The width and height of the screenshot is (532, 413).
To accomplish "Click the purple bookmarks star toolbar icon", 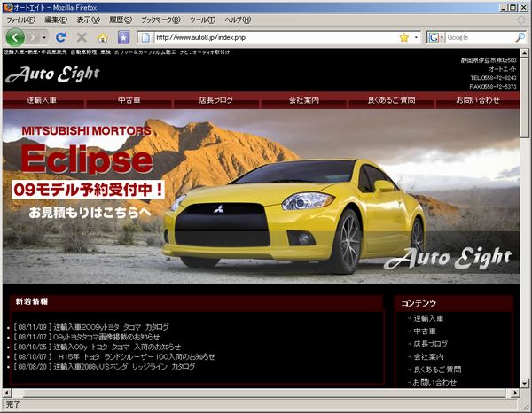I will pyautogui.click(x=123, y=37).
